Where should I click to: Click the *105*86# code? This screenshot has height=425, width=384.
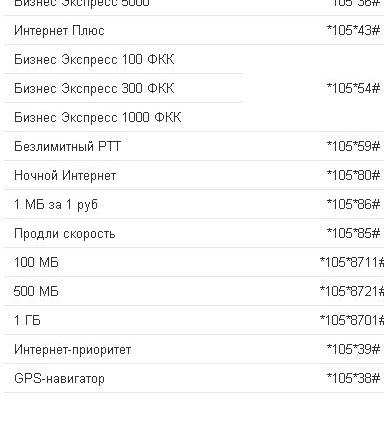tap(353, 204)
